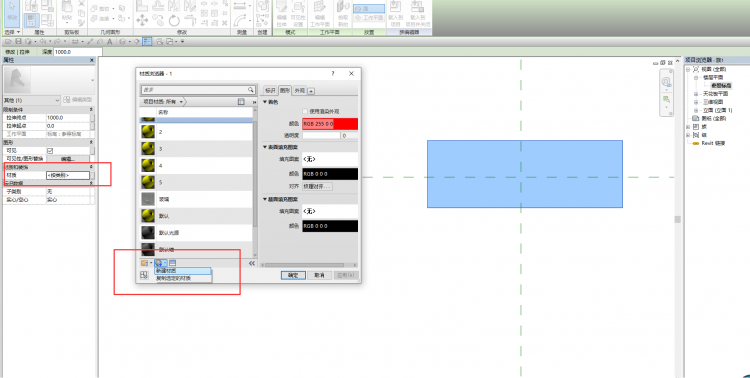750x378 pixels.
Task: Collapse the 表面填充图案 section
Action: pyautogui.click(x=265, y=147)
